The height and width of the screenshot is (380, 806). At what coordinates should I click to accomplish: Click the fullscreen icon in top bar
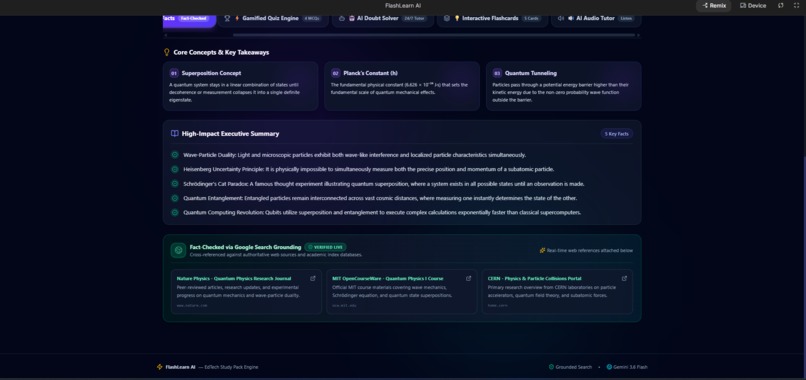pos(796,6)
